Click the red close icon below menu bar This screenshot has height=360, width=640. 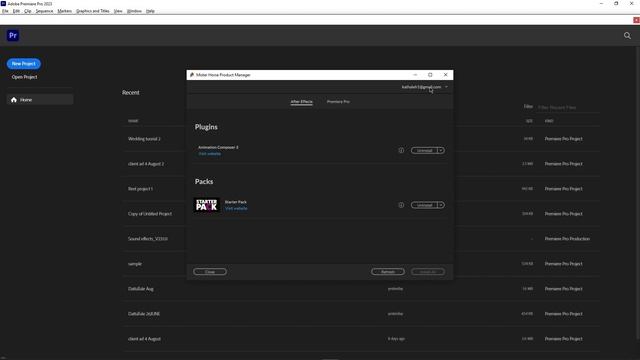[636, 20]
